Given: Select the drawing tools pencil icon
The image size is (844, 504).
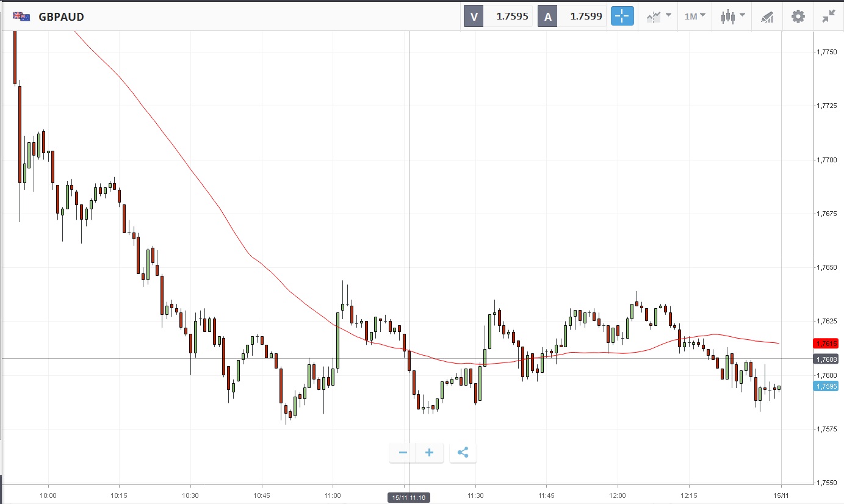Looking at the screenshot, I should click(x=767, y=16).
